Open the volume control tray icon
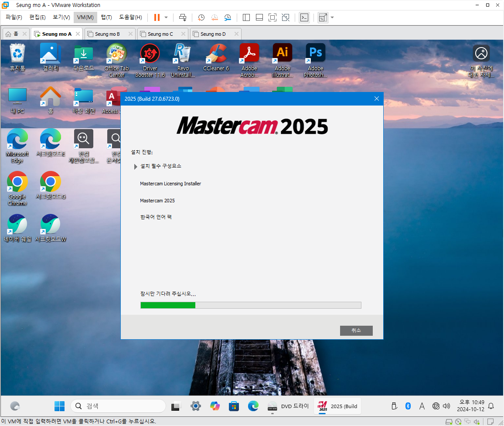The image size is (504, 426). (446, 406)
